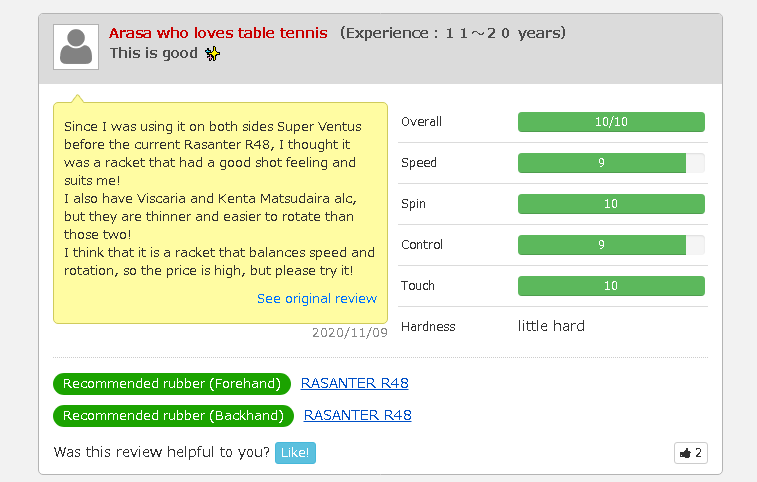Open forehand RASANTER R48 rubber link
The width and height of the screenshot is (757, 482).
click(x=354, y=383)
